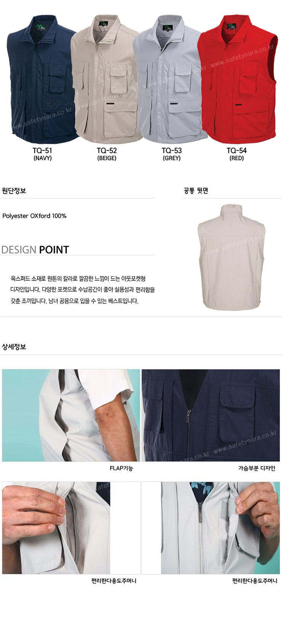
Task: Select the red TQ-54 vest image
Action: (x=236, y=78)
